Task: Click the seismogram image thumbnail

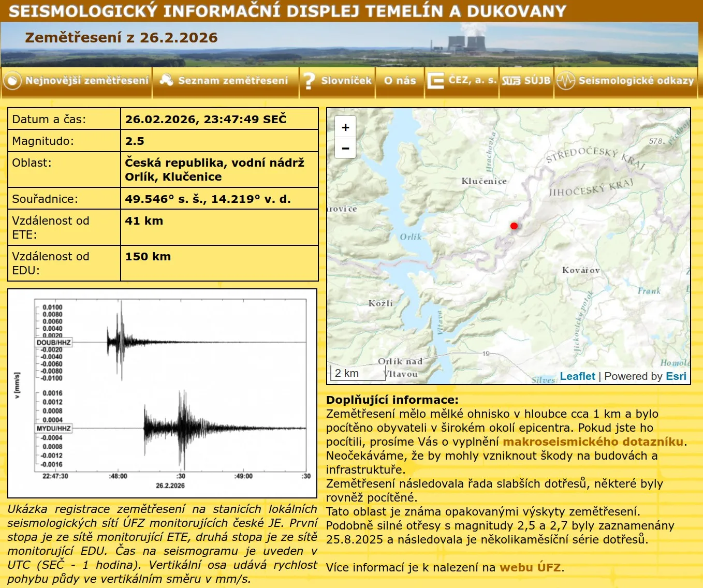Action: (163, 393)
